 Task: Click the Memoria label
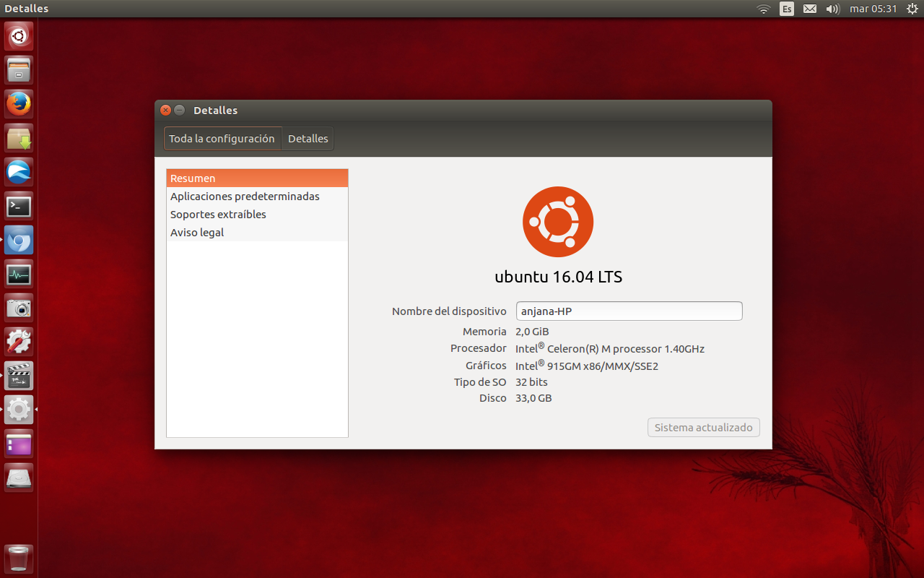point(484,332)
